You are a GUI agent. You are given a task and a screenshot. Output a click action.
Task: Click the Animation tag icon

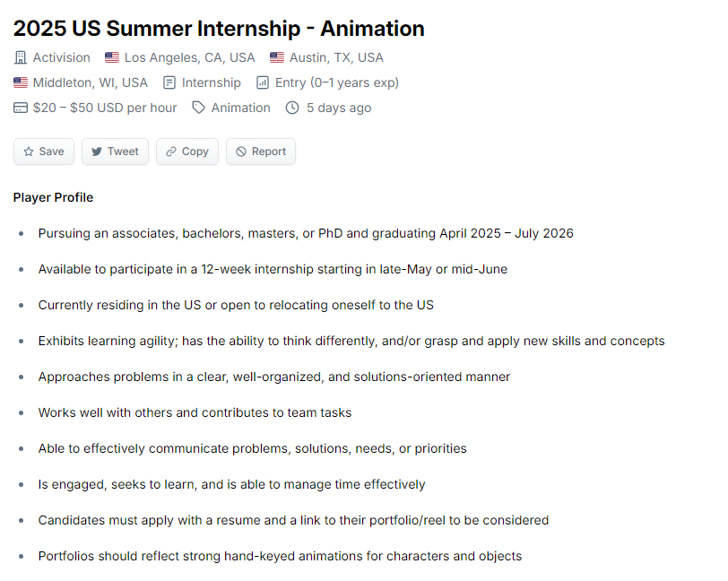click(x=199, y=108)
